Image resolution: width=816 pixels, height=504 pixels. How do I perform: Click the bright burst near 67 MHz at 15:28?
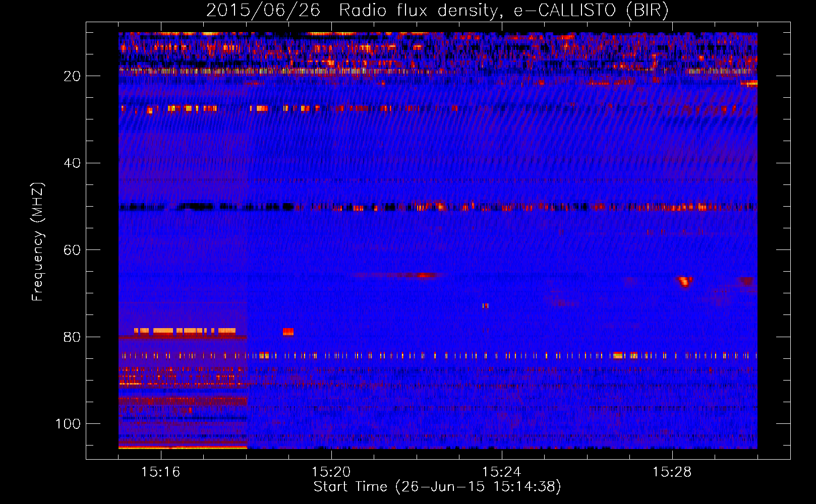coord(685,281)
